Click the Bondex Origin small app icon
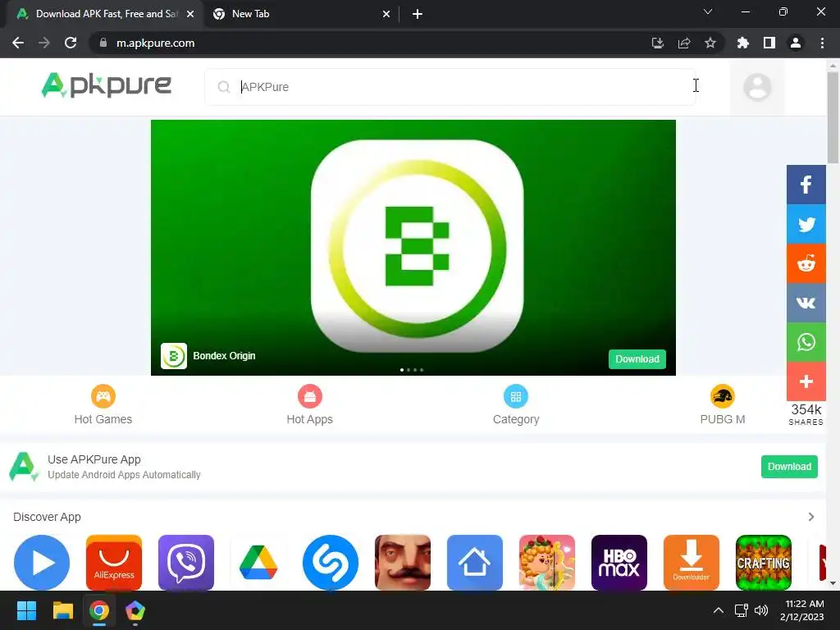840x630 pixels. tap(174, 356)
